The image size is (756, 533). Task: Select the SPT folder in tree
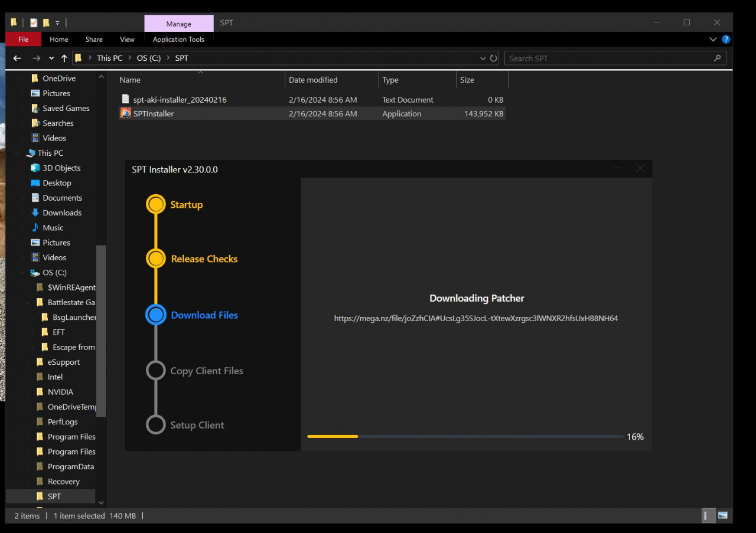coord(54,496)
